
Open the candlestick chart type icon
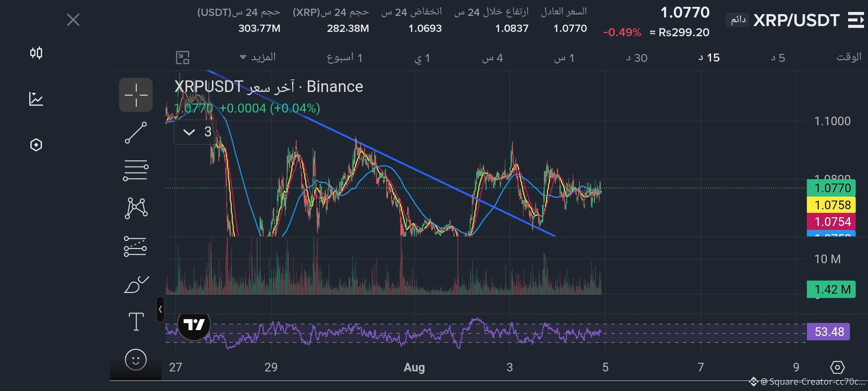36,53
